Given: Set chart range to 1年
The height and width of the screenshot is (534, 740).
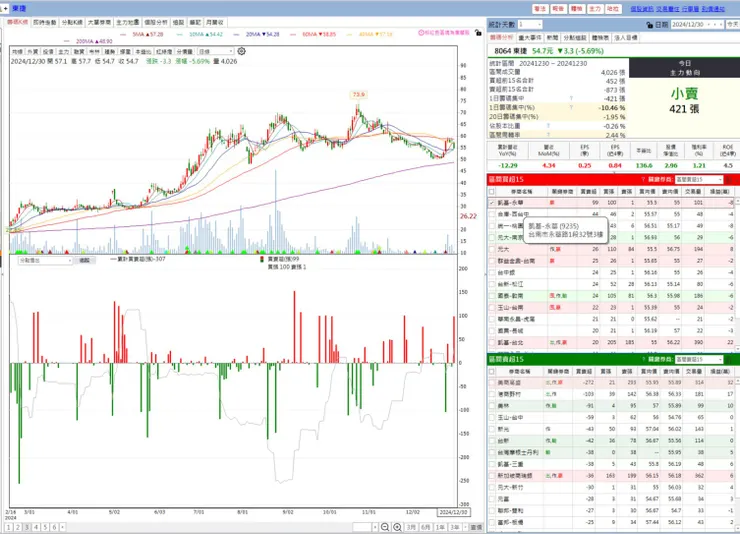Looking at the screenshot, I should pyautogui.click(x=440, y=527).
